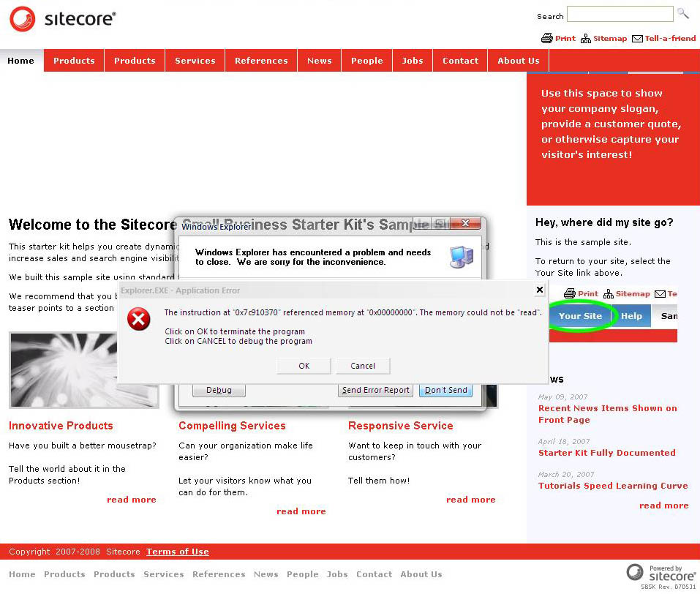Click the Sitemap link in the header
The image size is (700, 594).
[610, 39]
